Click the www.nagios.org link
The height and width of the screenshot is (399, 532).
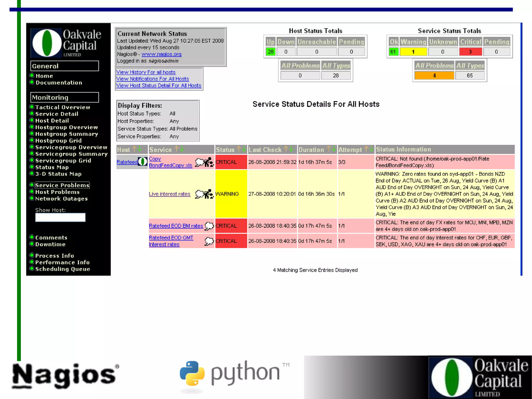(161, 54)
